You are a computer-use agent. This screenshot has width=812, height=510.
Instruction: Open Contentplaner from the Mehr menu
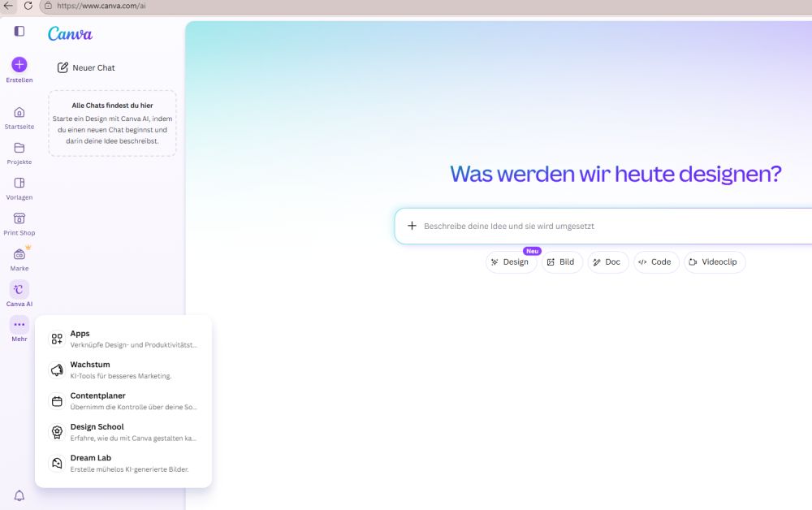(123, 400)
